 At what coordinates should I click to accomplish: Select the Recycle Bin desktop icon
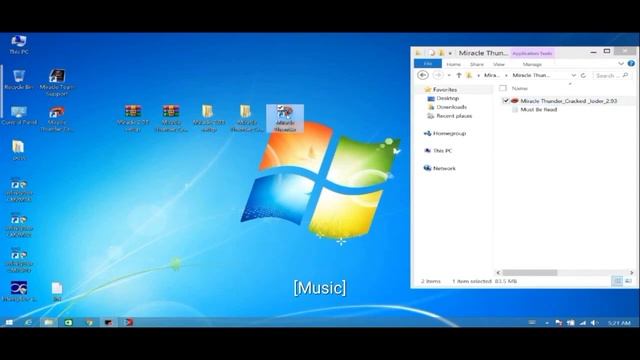point(18,80)
